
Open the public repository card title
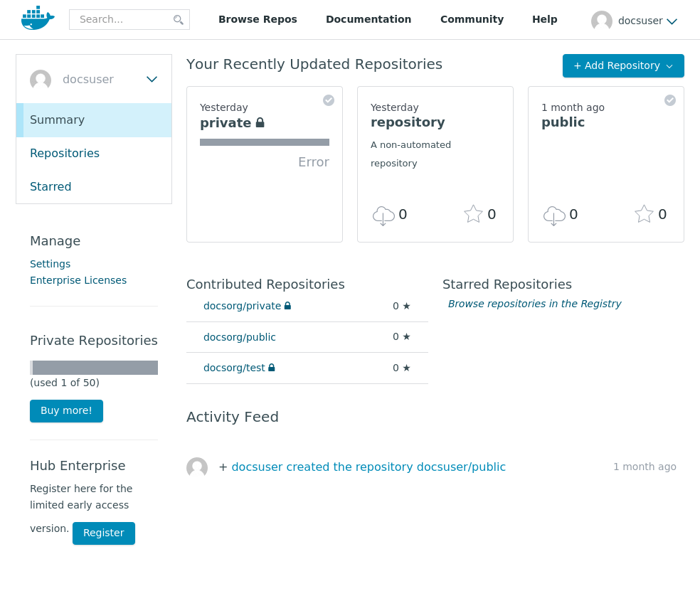563,122
